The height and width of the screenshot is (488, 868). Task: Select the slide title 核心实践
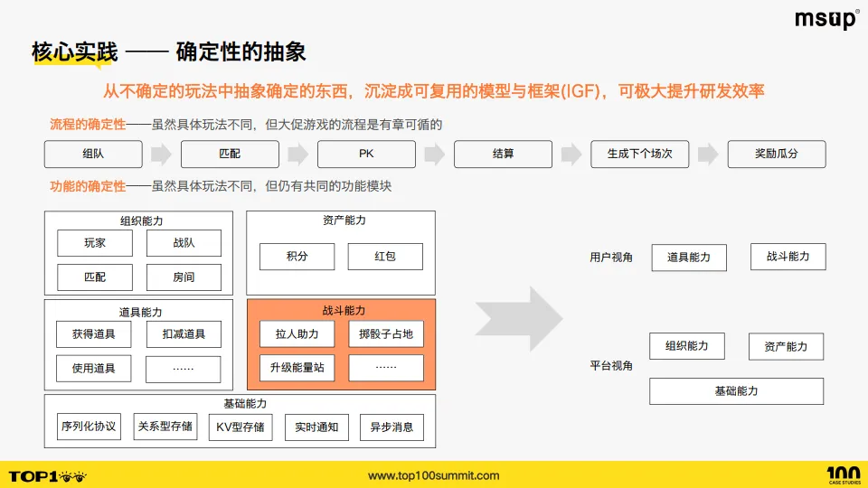(x=74, y=52)
